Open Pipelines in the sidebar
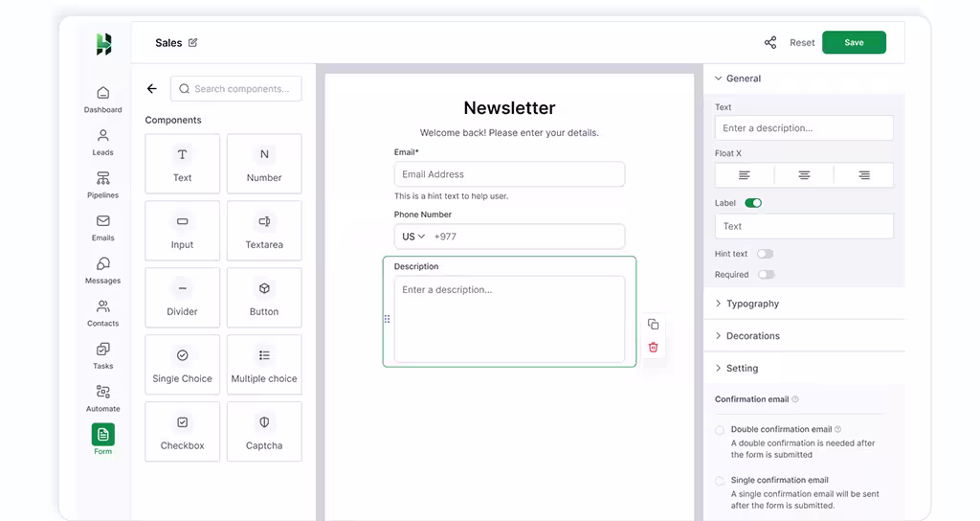 102,185
